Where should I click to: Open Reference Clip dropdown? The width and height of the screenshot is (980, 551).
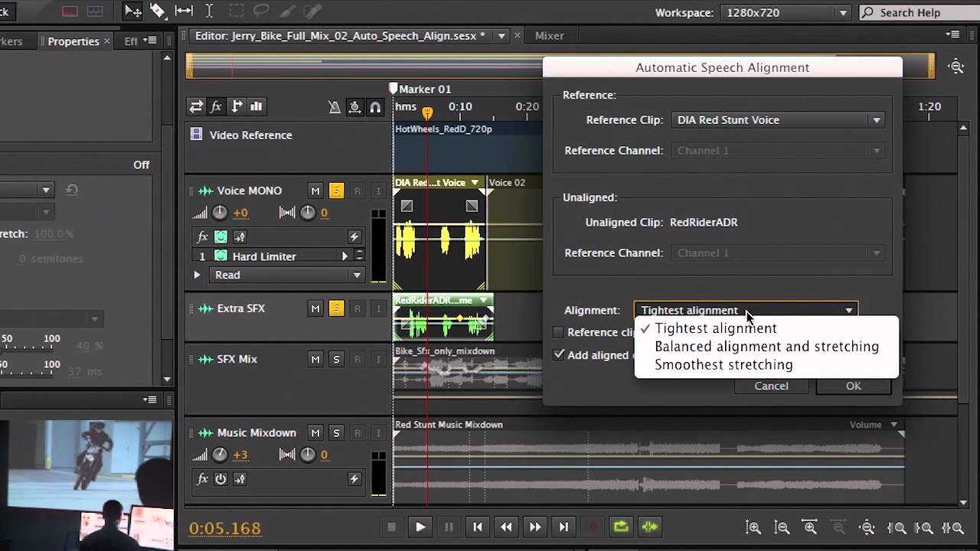778,120
